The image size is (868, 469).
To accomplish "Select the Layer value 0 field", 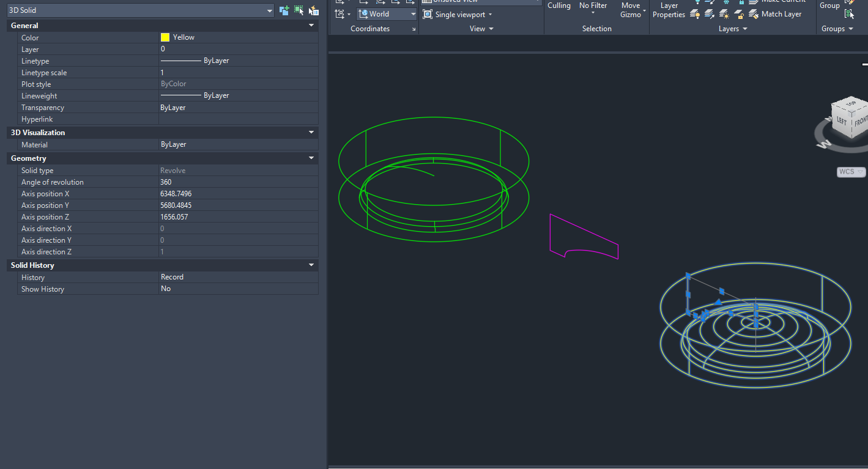I will (x=239, y=49).
